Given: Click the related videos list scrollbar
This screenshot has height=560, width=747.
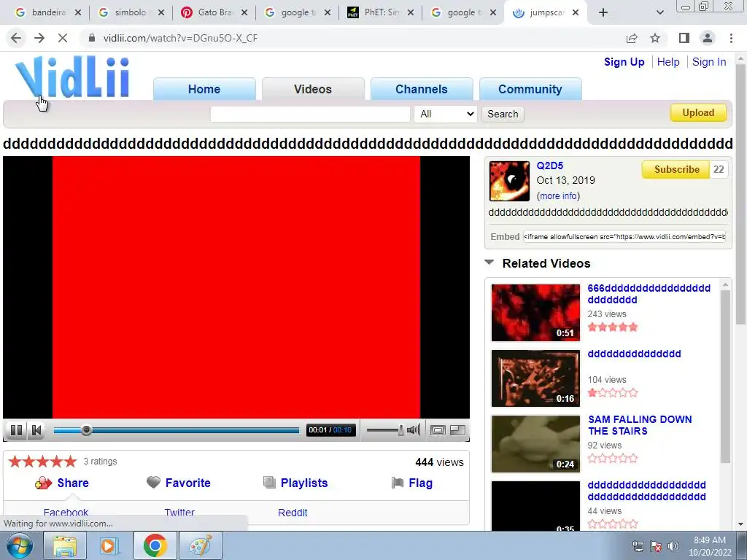Looking at the screenshot, I should pyautogui.click(x=725, y=376).
